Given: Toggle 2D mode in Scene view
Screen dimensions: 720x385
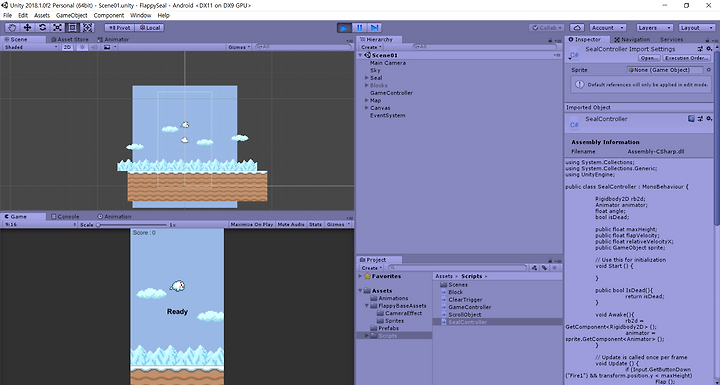Looking at the screenshot, I should coord(68,47).
